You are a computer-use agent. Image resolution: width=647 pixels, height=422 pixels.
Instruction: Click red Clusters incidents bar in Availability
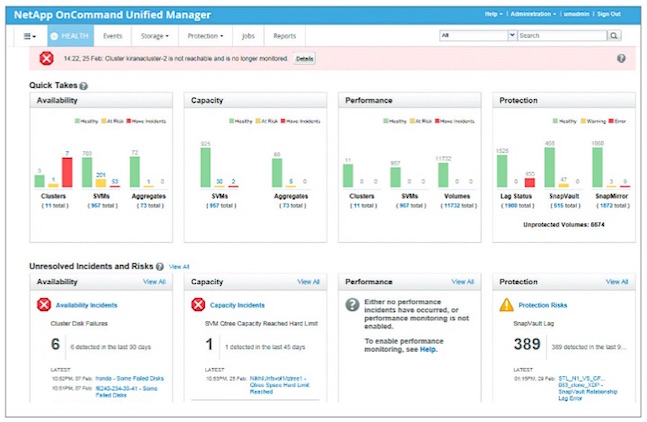[x=67, y=172]
